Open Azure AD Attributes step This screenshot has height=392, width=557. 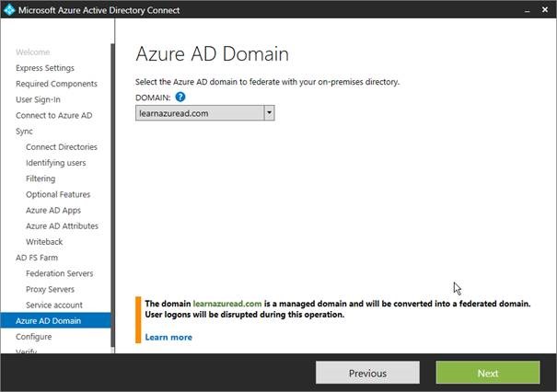pyautogui.click(x=62, y=225)
